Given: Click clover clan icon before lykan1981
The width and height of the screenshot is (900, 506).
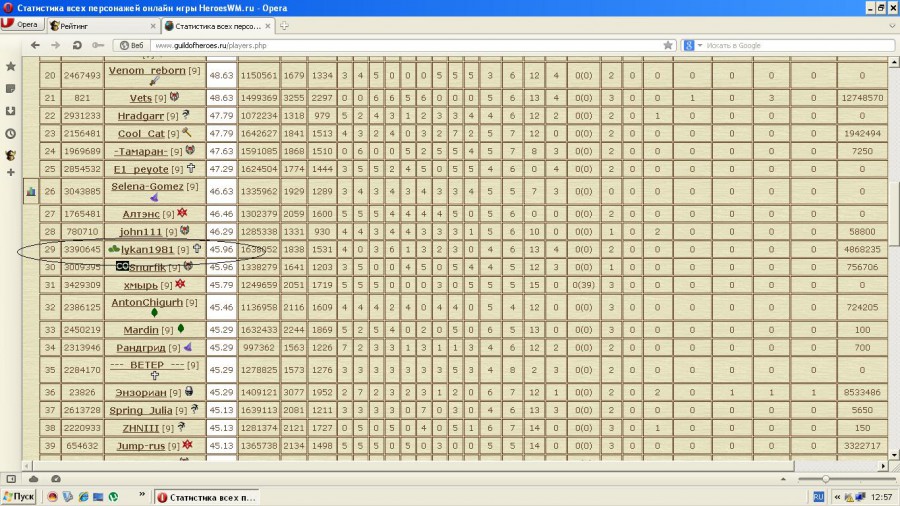Looking at the screenshot, I should [114, 249].
